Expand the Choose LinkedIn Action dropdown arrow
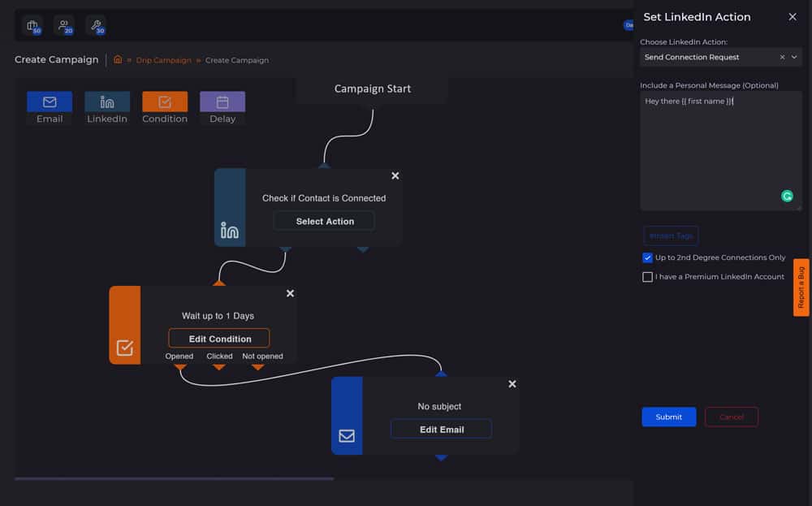The image size is (812, 506). pyautogui.click(x=794, y=58)
